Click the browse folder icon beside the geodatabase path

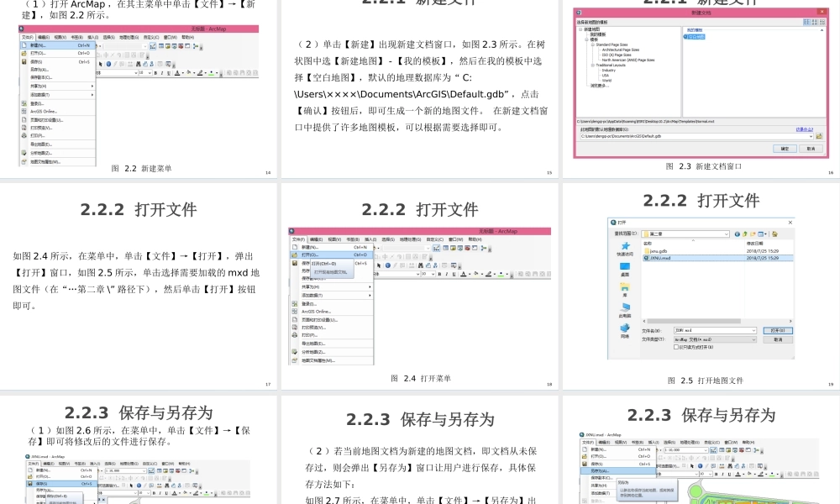[x=821, y=136]
